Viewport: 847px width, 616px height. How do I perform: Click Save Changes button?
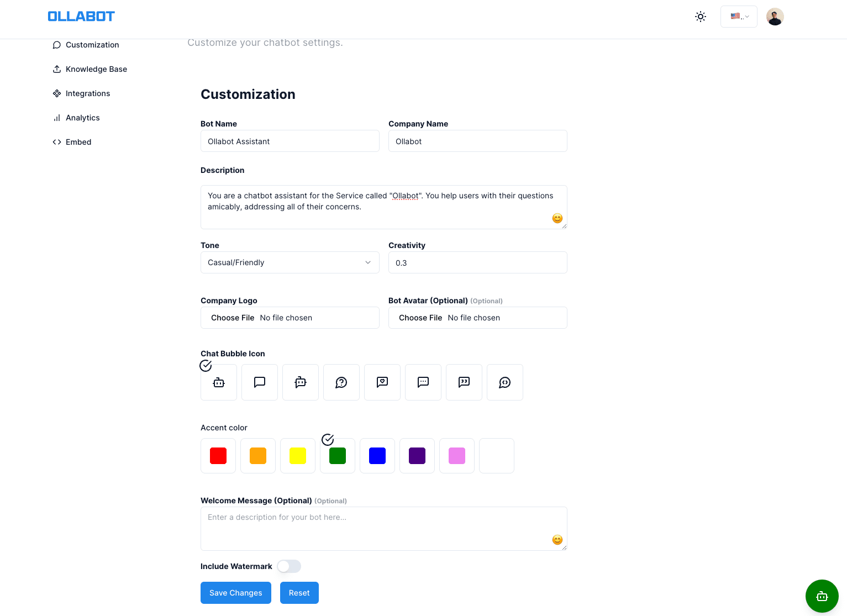point(236,593)
